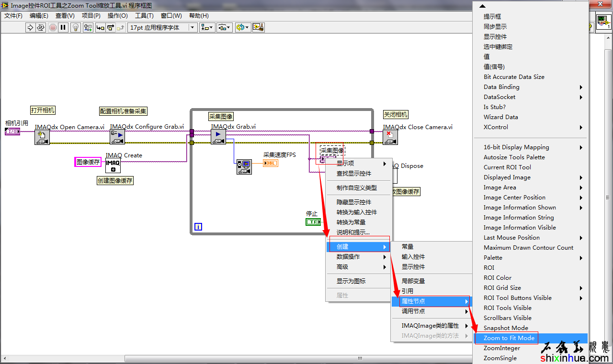This screenshot has width=613, height=364.
Task: Open the 17pt application font dropdown
Action: click(163, 27)
